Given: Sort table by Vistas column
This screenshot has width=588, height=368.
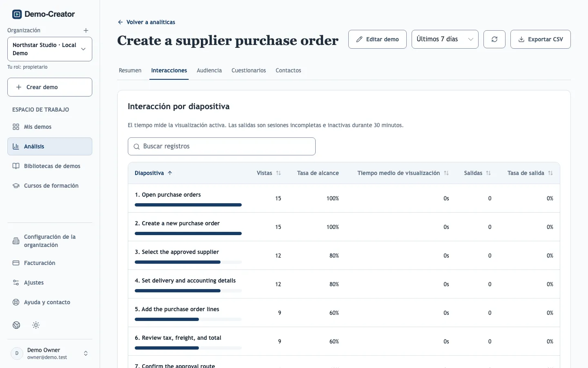Looking at the screenshot, I should pos(269,173).
